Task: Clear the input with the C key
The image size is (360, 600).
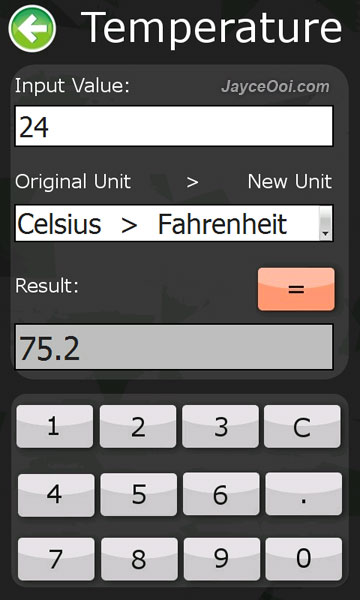Action: pyautogui.click(x=302, y=426)
